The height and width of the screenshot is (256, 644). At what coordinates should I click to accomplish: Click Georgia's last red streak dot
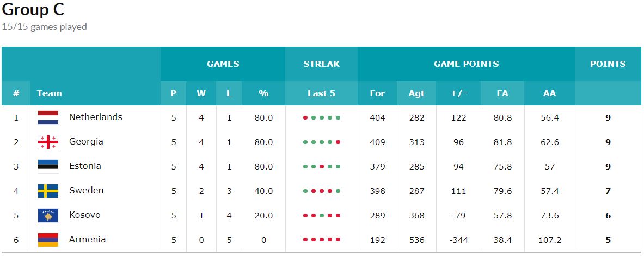point(338,142)
